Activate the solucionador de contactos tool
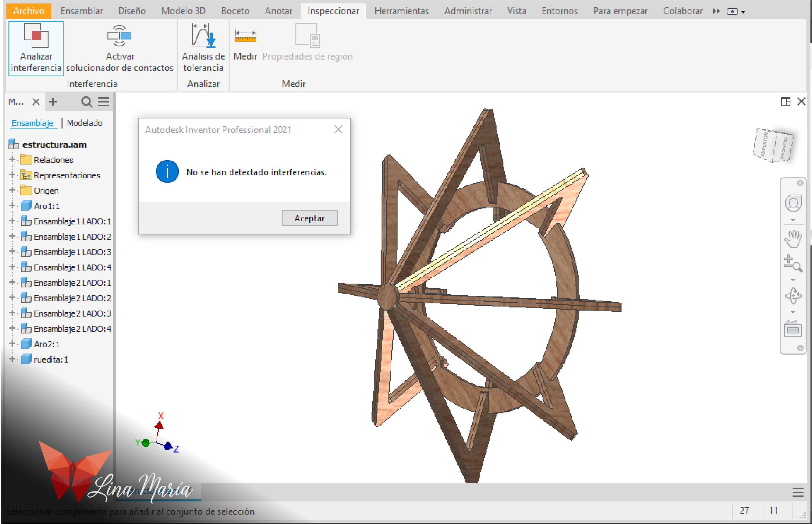The width and height of the screenshot is (812, 524). pyautogui.click(x=120, y=48)
